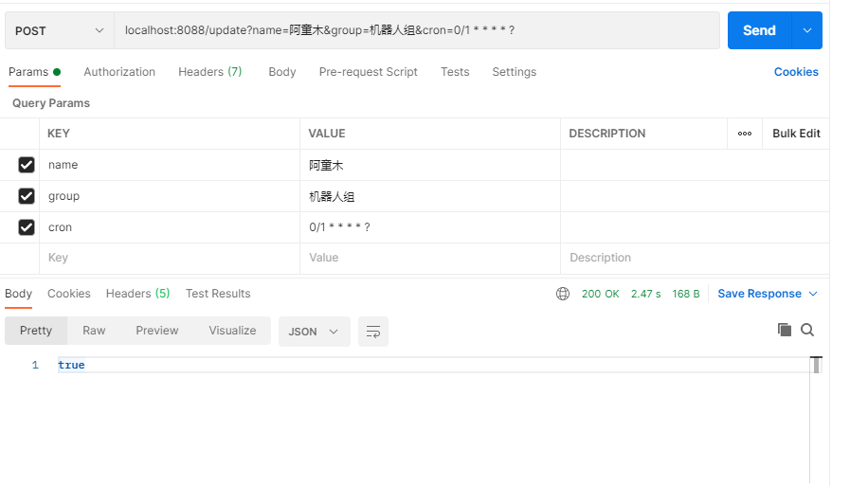Click the value 阿童木 cell
The image size is (868, 486).
click(x=430, y=165)
